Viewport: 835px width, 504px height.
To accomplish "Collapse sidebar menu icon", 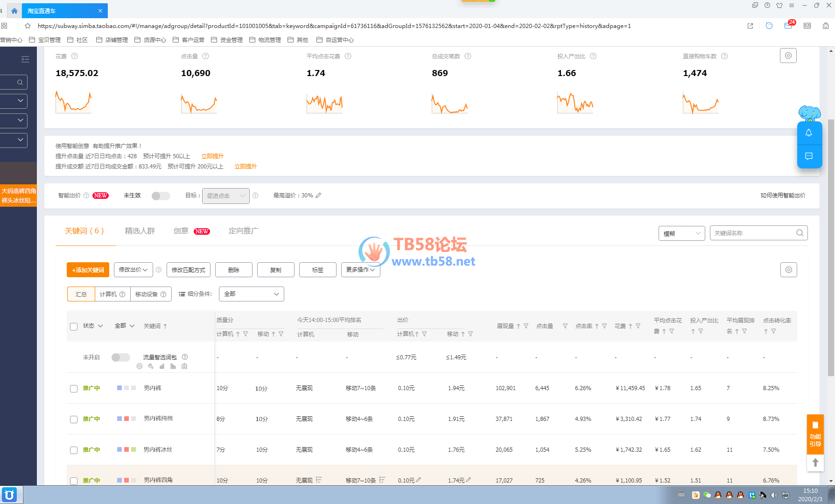I will click(25, 59).
